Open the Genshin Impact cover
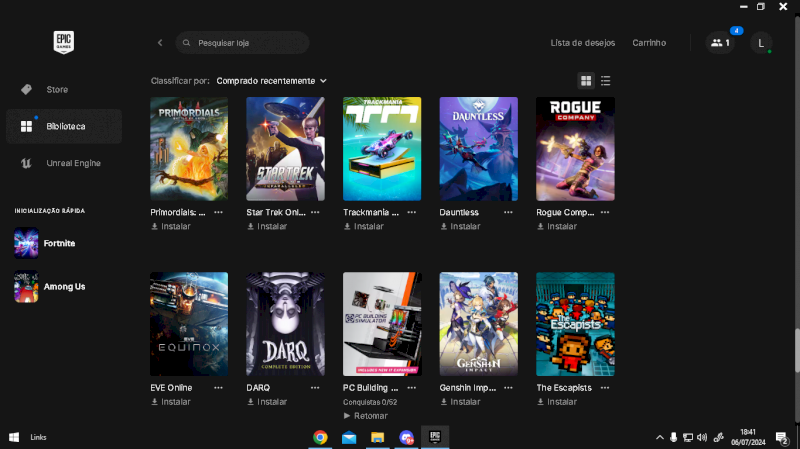 [479, 324]
